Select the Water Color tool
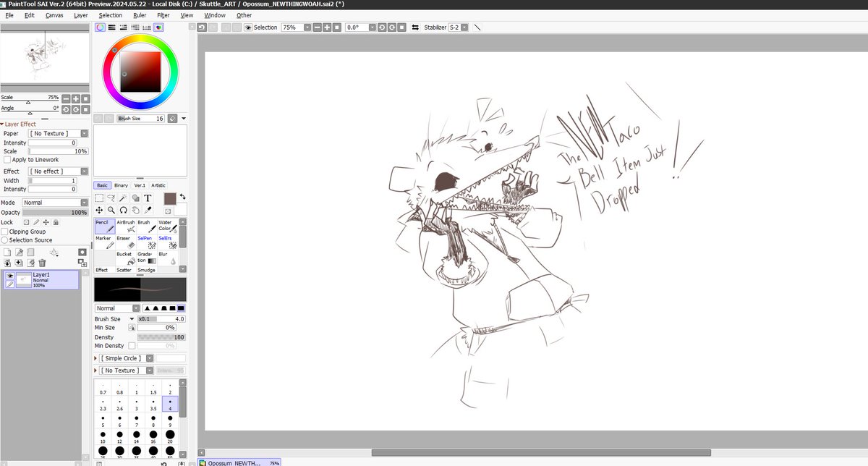The width and height of the screenshot is (868, 466). (167, 226)
